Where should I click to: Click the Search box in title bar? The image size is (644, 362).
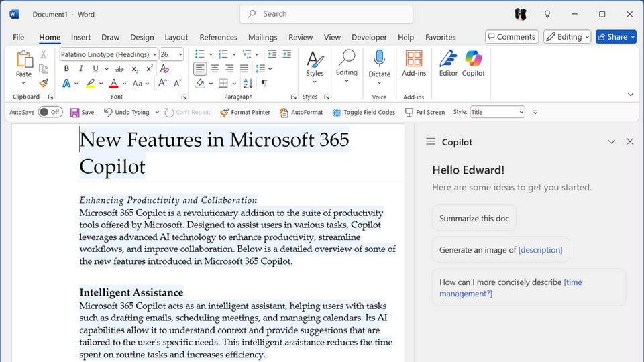coord(326,14)
